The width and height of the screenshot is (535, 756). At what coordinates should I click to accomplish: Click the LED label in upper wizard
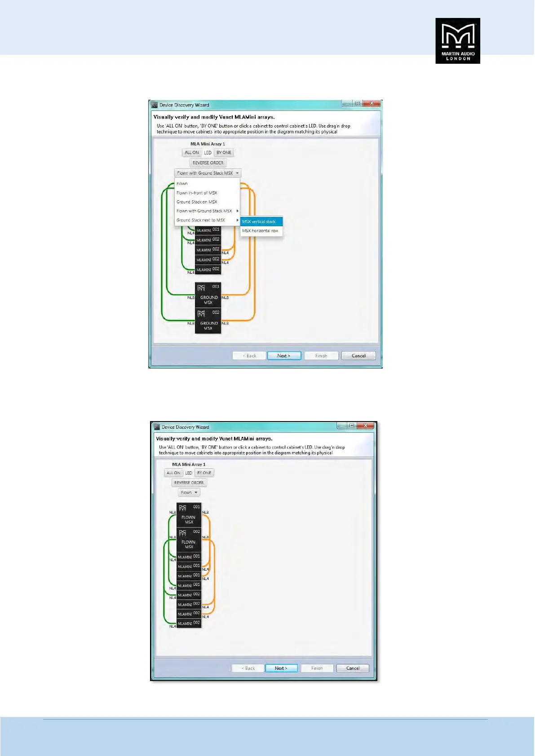pos(208,153)
